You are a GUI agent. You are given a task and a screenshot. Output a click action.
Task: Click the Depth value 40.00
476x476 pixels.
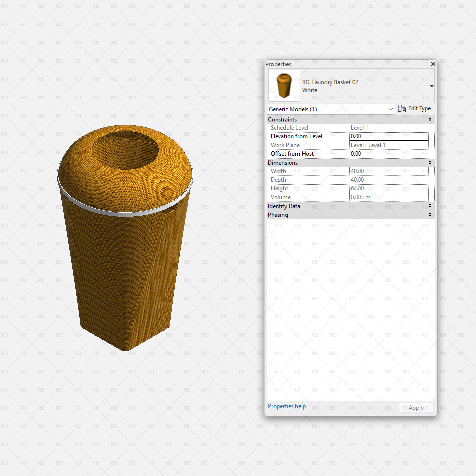point(389,180)
